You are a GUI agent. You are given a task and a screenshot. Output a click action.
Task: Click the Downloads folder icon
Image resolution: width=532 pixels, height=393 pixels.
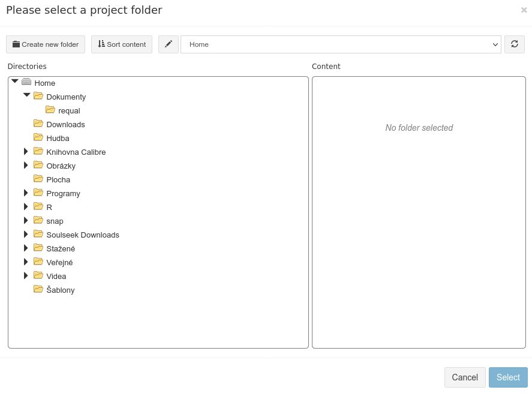pos(38,124)
